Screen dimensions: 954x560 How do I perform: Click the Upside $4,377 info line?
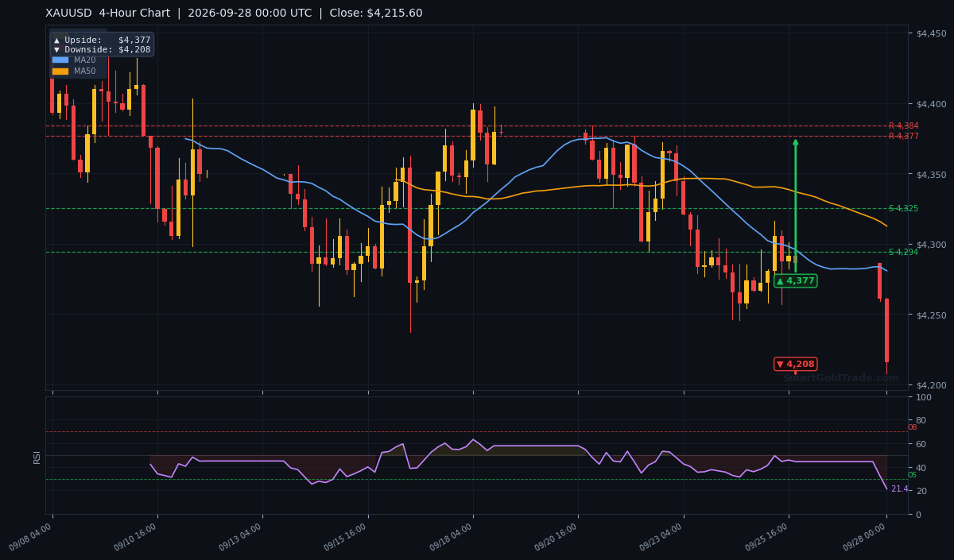(102, 40)
